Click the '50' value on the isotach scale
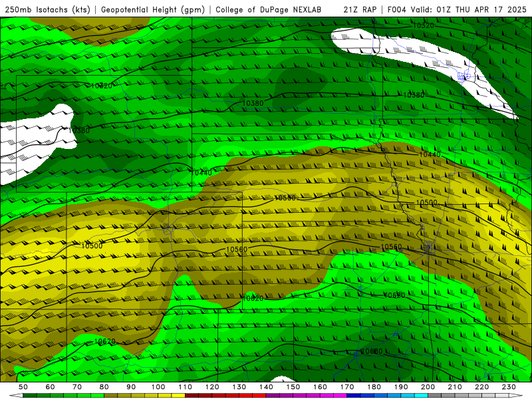 tap(23, 387)
